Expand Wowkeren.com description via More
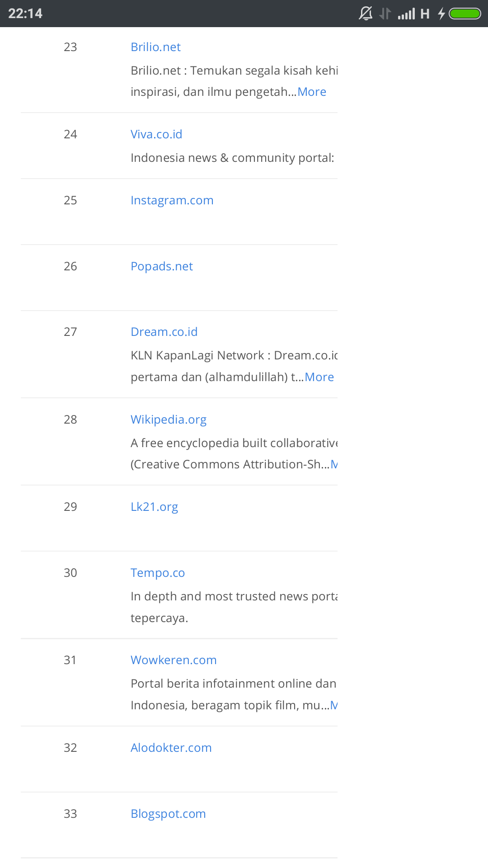Image resolution: width=488 pixels, height=868 pixels. click(x=334, y=705)
